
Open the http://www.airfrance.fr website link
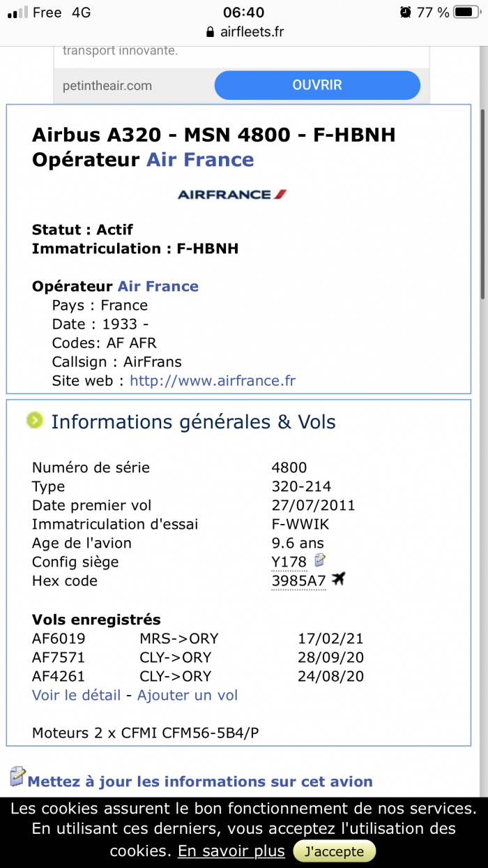(213, 381)
